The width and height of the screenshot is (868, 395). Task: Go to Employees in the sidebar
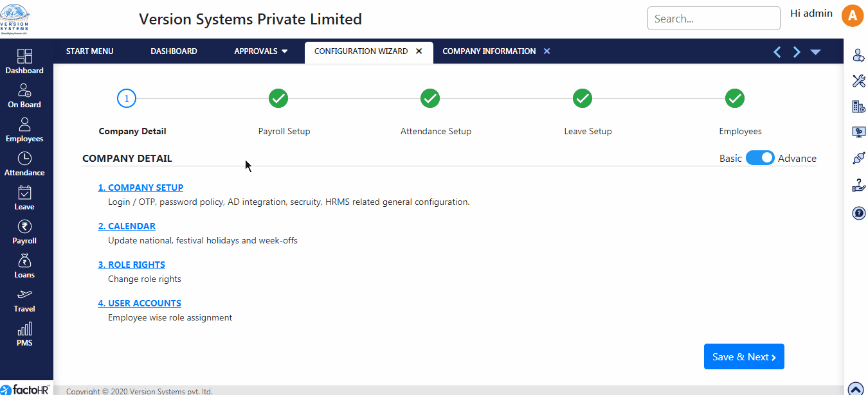[x=24, y=125]
